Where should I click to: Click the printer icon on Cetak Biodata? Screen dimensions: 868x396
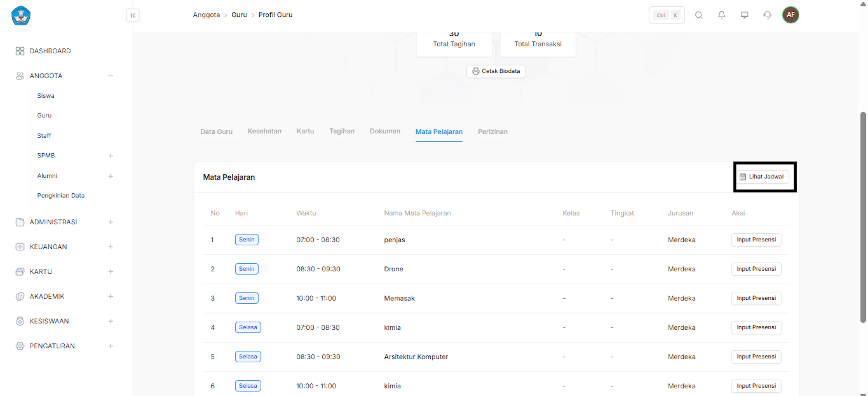pyautogui.click(x=475, y=71)
